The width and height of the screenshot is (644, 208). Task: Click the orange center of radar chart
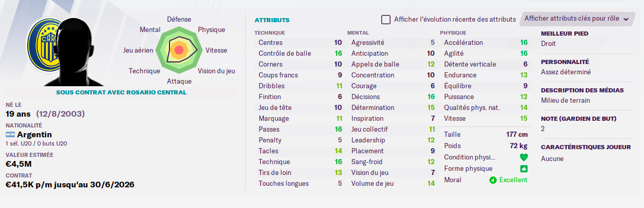coord(179,50)
